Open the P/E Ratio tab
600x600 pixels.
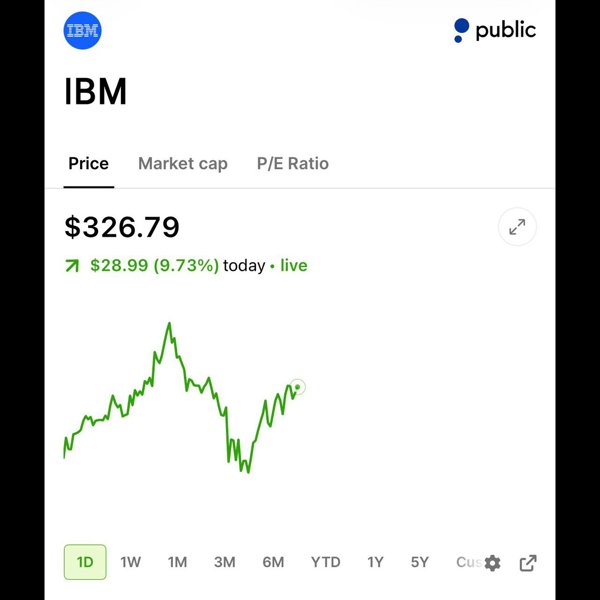pos(293,164)
